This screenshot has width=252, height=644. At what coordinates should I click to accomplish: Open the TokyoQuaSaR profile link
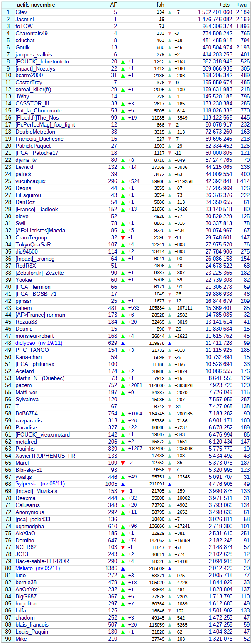click(x=33, y=245)
